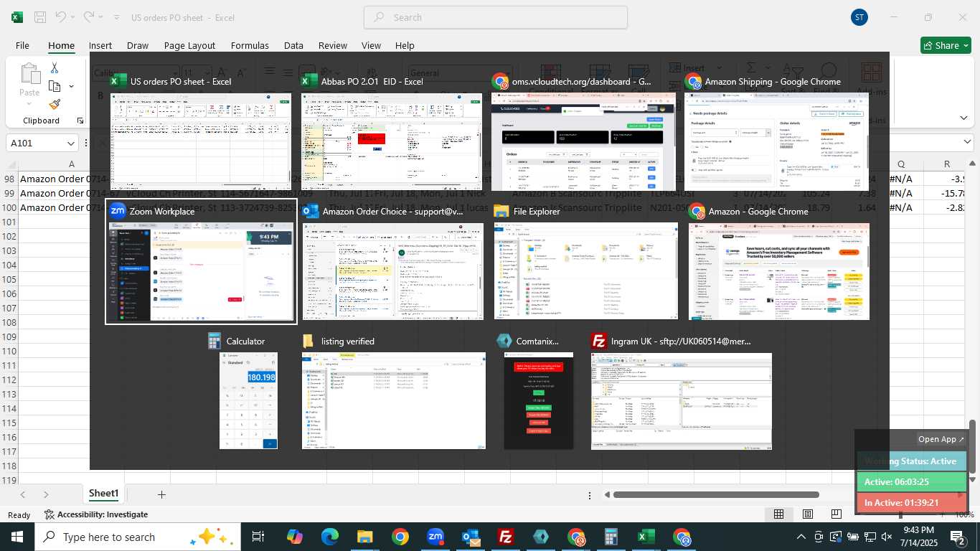Open the ribbon display options chevron

[x=963, y=118]
